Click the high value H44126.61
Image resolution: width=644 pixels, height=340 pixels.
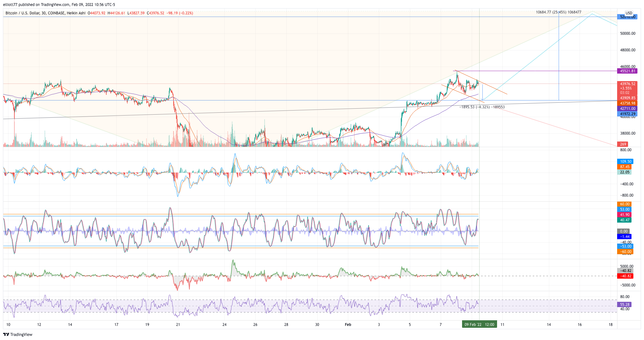116,13
